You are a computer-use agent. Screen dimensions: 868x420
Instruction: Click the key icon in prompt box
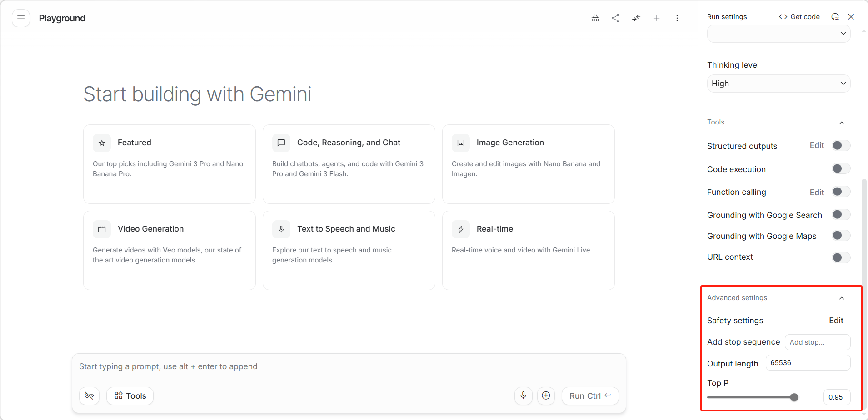point(90,396)
